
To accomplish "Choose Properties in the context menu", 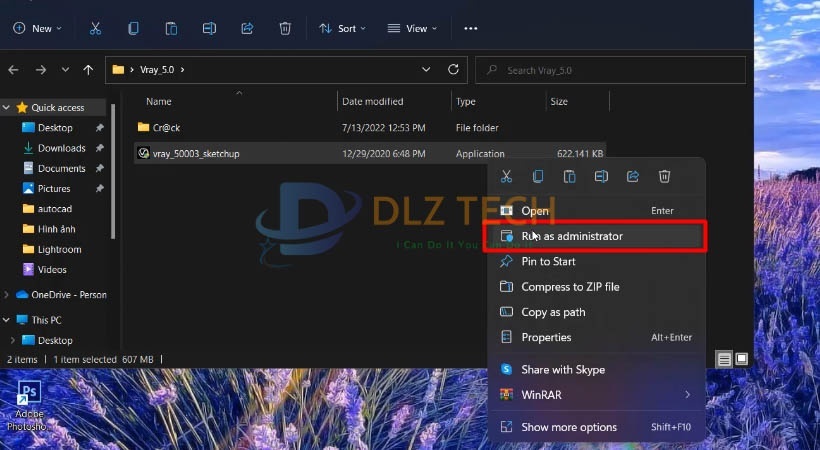I will click(596, 337).
